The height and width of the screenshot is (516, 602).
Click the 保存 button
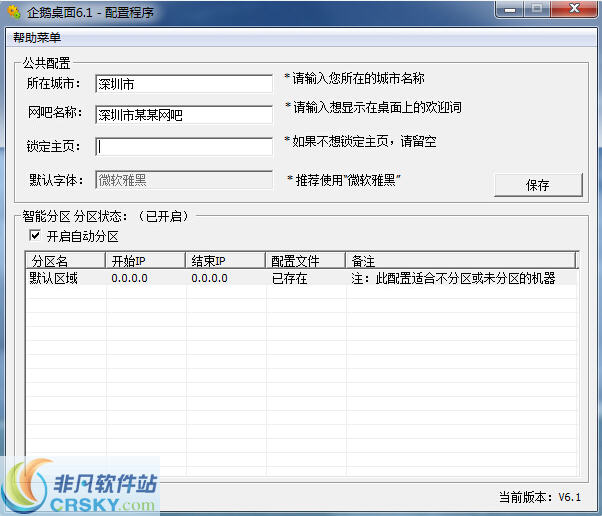(538, 185)
